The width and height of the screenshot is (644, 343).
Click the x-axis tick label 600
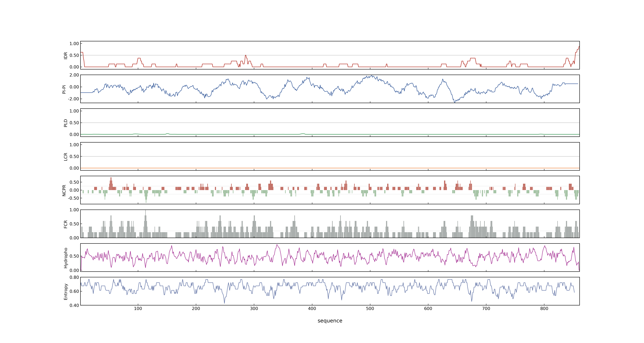click(x=428, y=309)
